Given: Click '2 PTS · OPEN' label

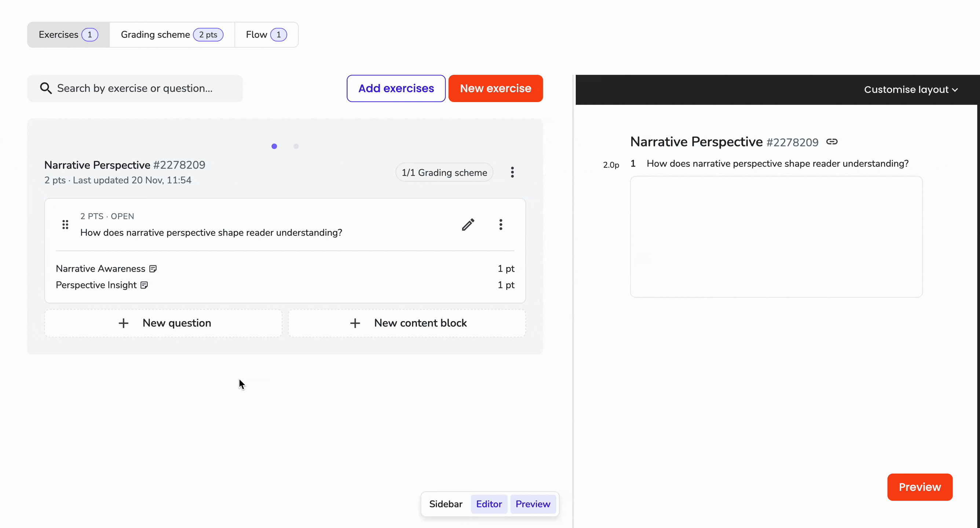Looking at the screenshot, I should pos(107,216).
